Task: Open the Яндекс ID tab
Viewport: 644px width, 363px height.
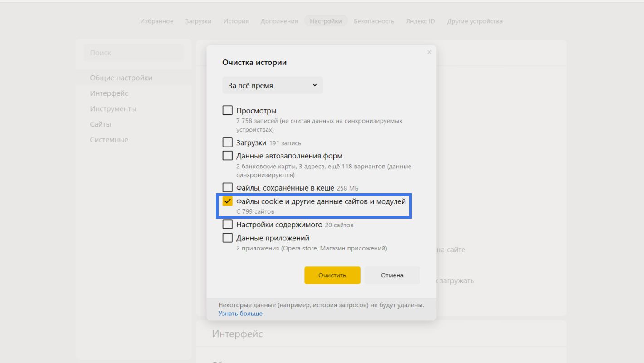Action: 420,21
